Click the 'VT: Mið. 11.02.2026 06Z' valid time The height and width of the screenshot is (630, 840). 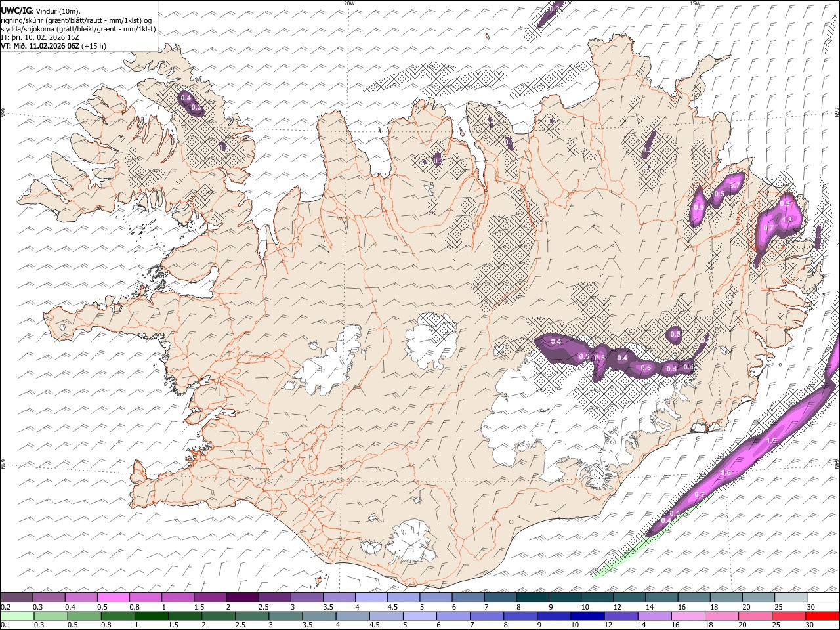tap(40, 46)
